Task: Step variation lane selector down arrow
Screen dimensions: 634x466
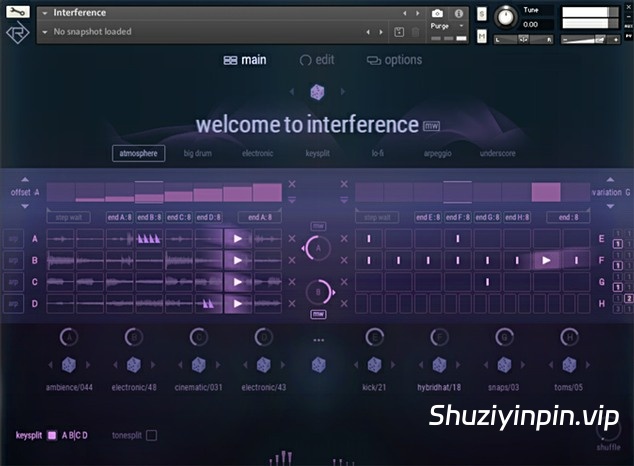Action: tap(610, 206)
